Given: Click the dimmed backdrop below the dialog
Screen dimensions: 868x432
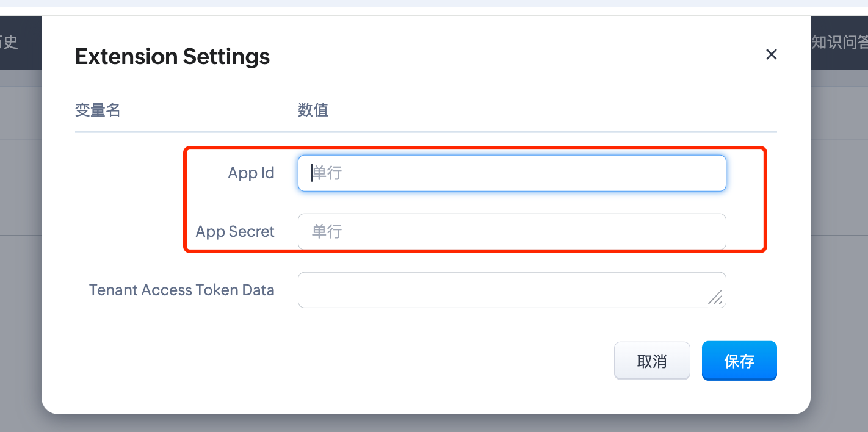Looking at the screenshot, I should click(x=427, y=423).
